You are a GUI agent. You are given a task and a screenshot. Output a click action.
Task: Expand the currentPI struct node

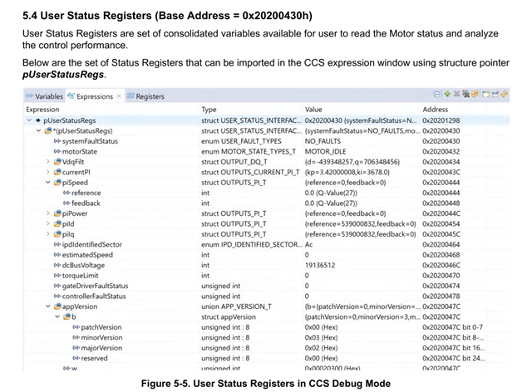[x=48, y=172]
